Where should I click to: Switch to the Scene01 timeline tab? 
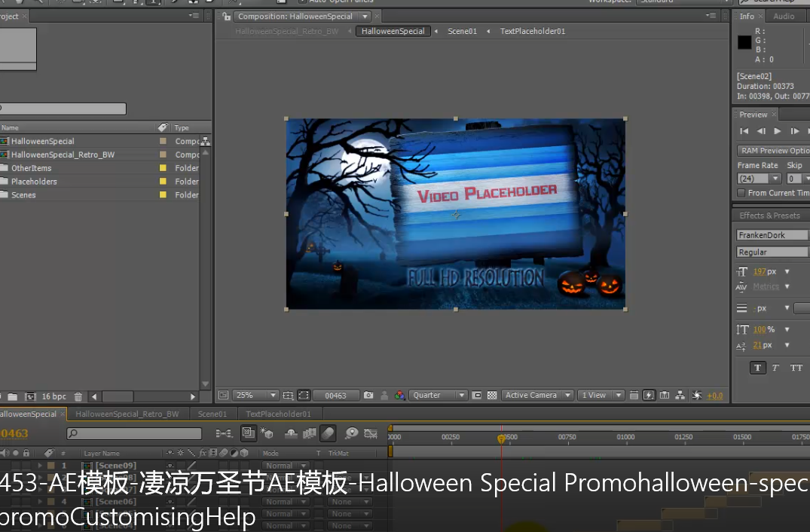212,414
